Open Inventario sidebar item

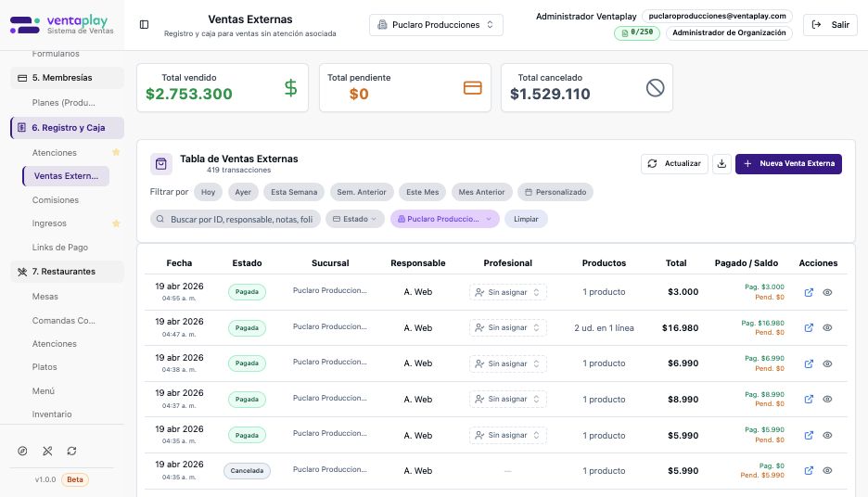pyautogui.click(x=52, y=414)
